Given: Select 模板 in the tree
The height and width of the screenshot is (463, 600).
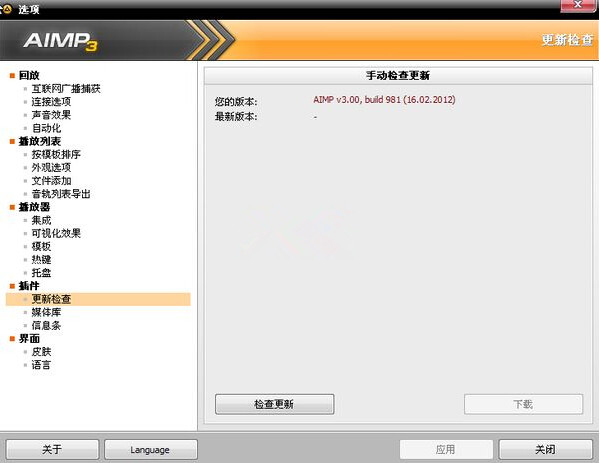Looking at the screenshot, I should click(x=41, y=246).
